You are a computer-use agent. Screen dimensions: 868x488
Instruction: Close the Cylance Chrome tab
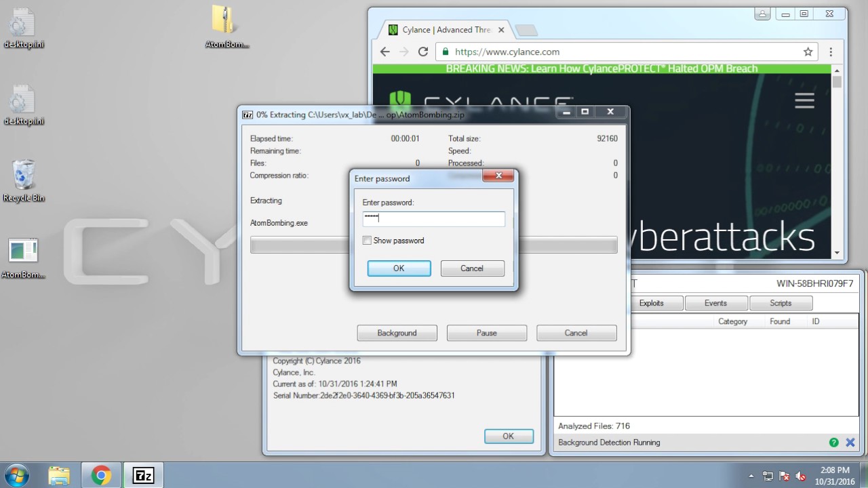[501, 30]
